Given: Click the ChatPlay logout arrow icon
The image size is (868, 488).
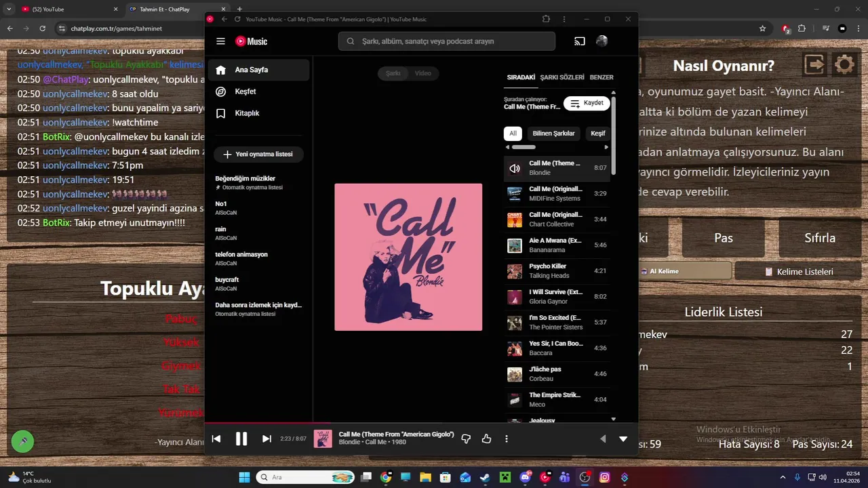Looking at the screenshot, I should point(815,65).
